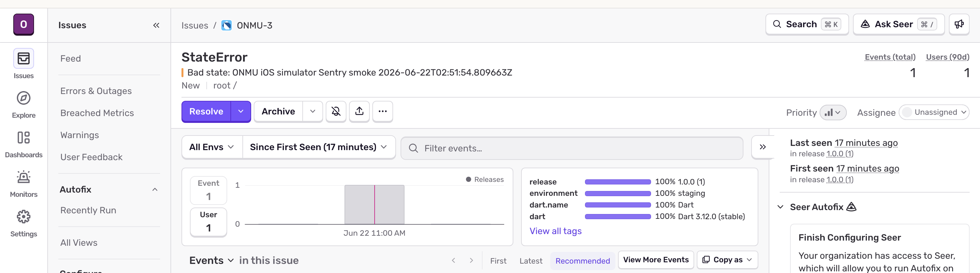
Task: Go to Issues in the sidebar
Action: tap(24, 64)
